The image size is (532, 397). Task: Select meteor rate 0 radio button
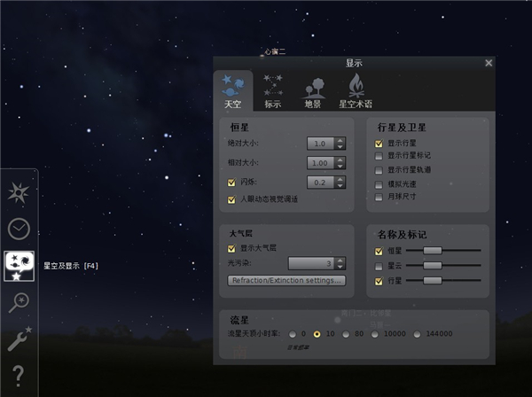pos(293,334)
